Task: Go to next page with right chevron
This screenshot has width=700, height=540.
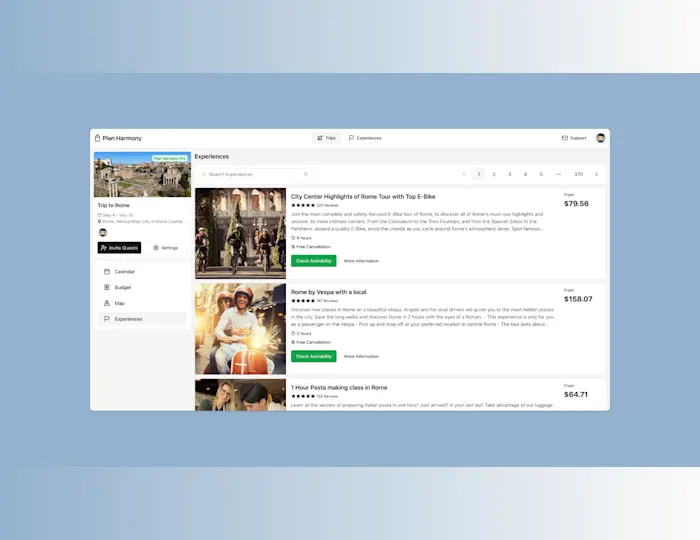Action: [x=596, y=174]
